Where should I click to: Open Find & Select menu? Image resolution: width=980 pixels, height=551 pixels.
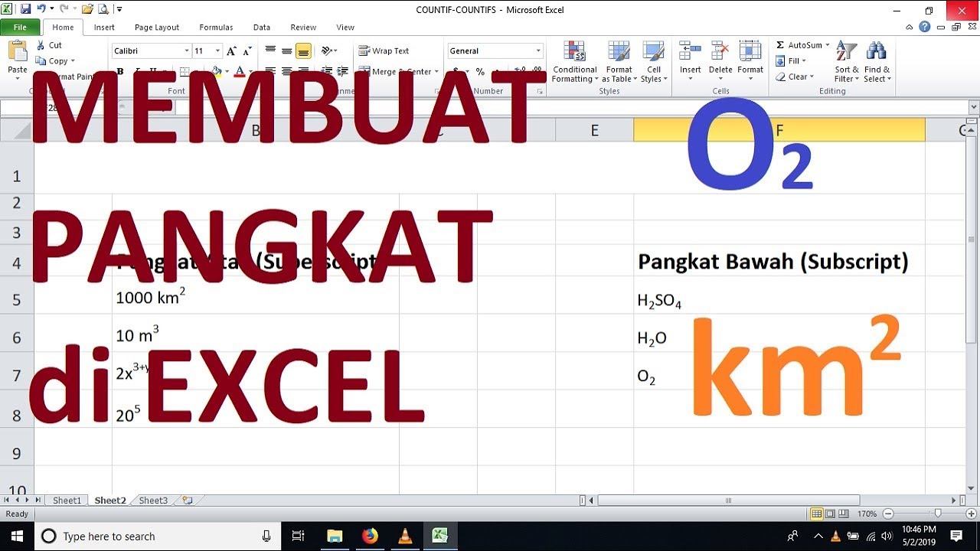(877, 62)
